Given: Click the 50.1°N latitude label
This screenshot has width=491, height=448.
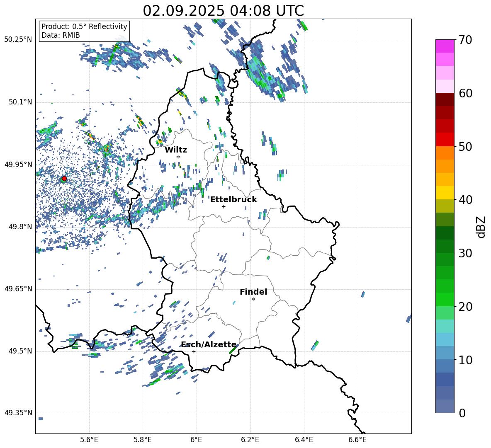Looking at the screenshot, I should click(20, 102).
